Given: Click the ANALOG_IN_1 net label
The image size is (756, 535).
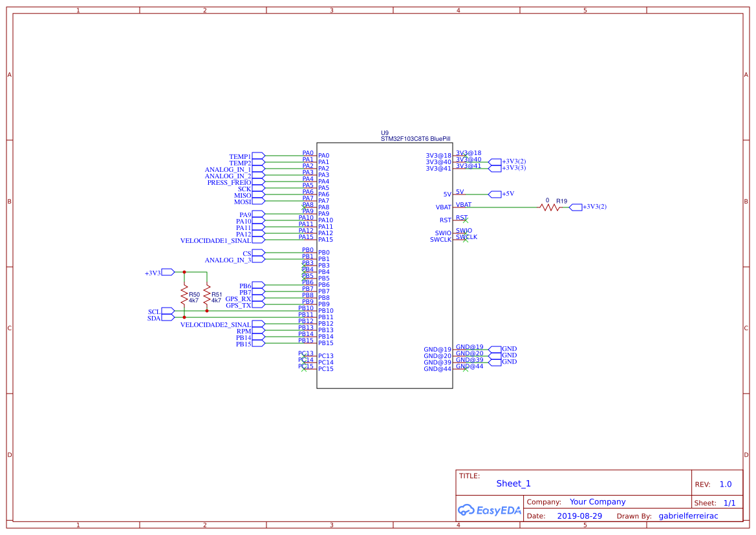Looking at the screenshot, I should 228,169.
